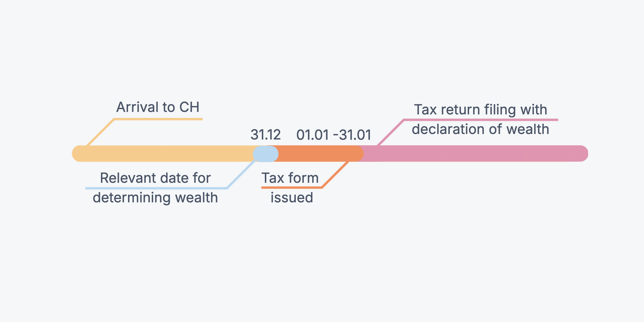Select the word "issued" below Tax form
The image size is (644, 322).
point(292,197)
